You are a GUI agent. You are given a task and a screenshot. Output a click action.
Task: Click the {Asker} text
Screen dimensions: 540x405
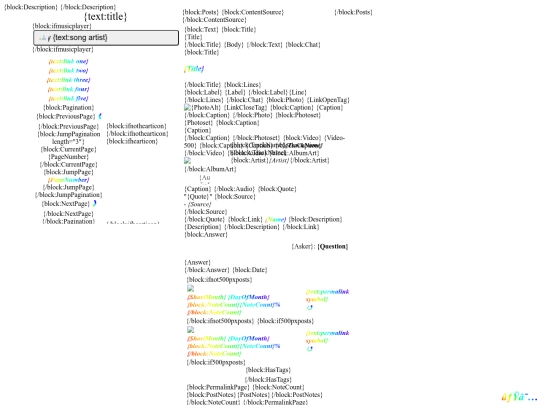pos(302,246)
